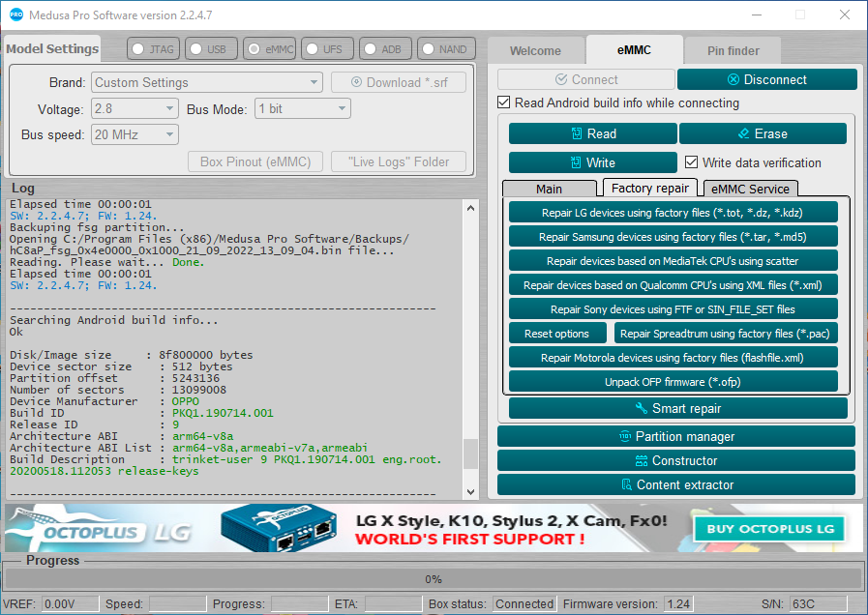Screen dimensions: 868x615
Task: Open Smart repair with wrench icon
Action: click(x=677, y=408)
